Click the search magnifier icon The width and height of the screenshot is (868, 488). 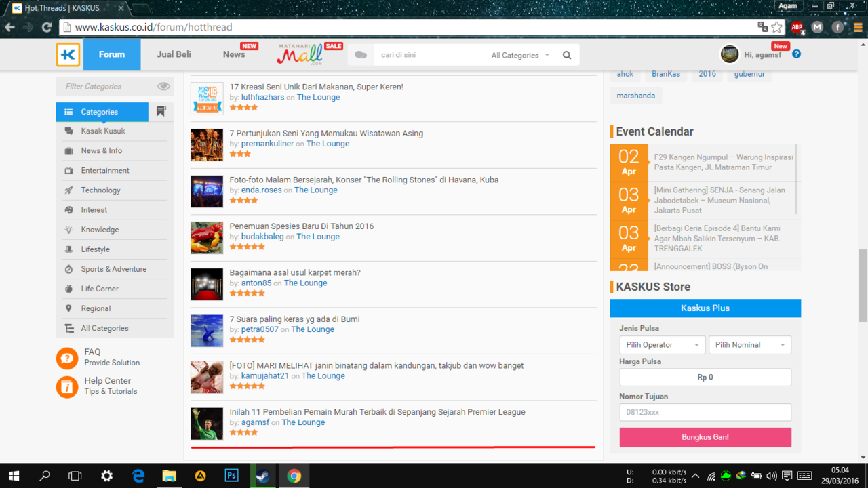click(x=567, y=56)
